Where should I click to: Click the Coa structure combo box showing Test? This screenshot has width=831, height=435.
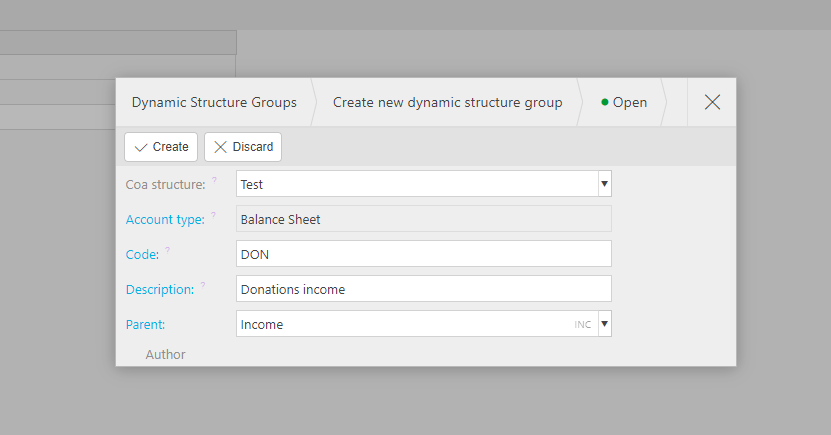click(x=416, y=184)
